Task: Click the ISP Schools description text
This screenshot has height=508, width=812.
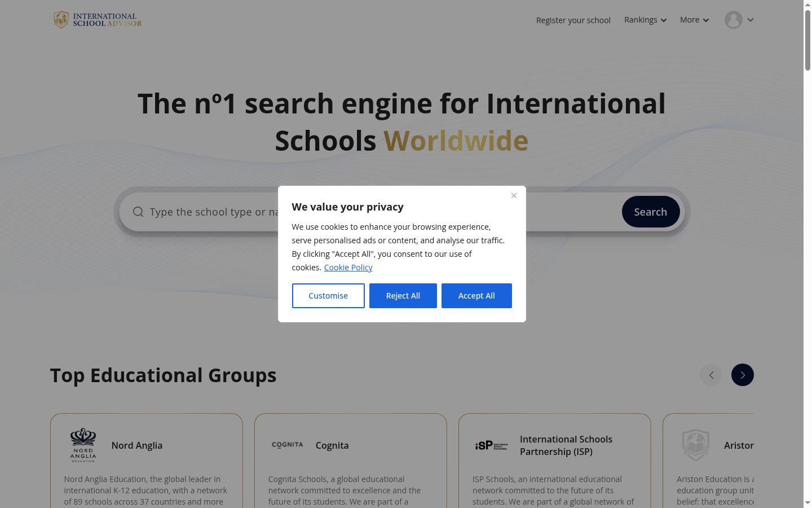Action: (553, 491)
